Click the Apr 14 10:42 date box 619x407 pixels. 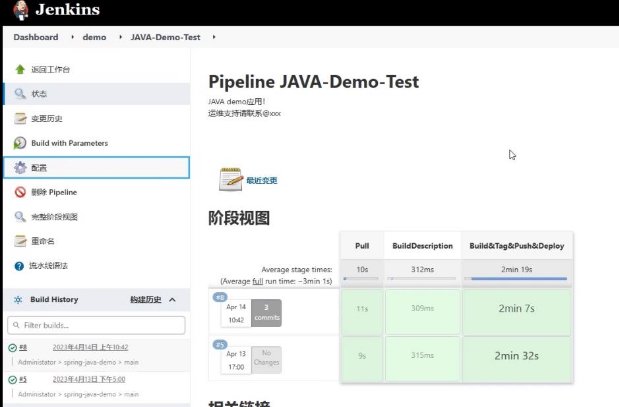236,313
